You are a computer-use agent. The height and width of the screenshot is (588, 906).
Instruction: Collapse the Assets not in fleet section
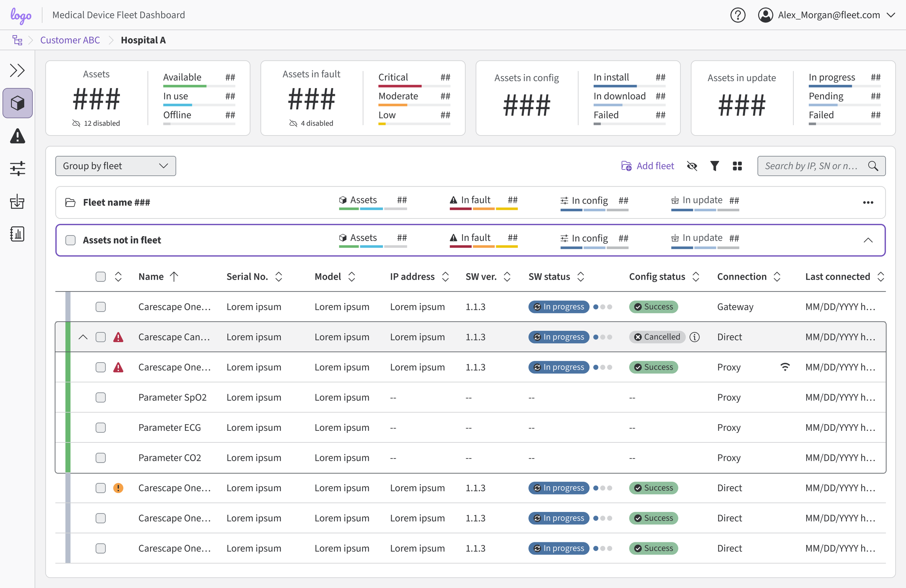coord(868,240)
